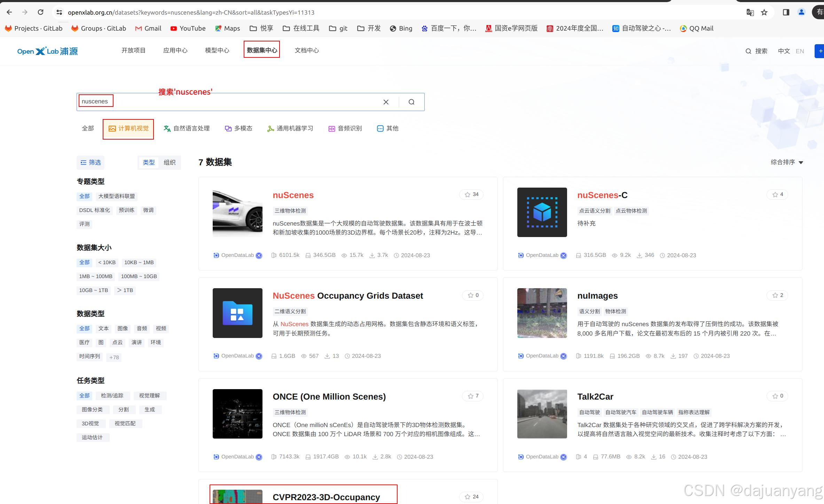824x504 pixels.
Task: Open the 综合排序 sort dropdown
Action: coord(786,162)
